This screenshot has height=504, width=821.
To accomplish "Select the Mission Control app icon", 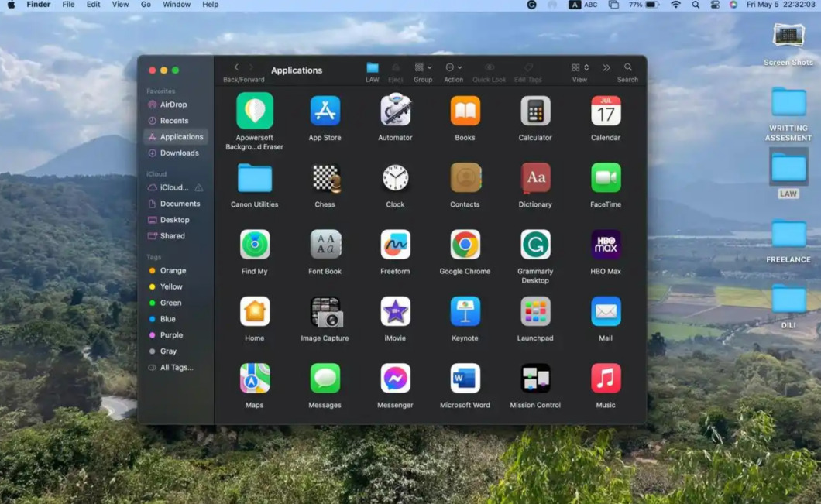I will (x=535, y=378).
